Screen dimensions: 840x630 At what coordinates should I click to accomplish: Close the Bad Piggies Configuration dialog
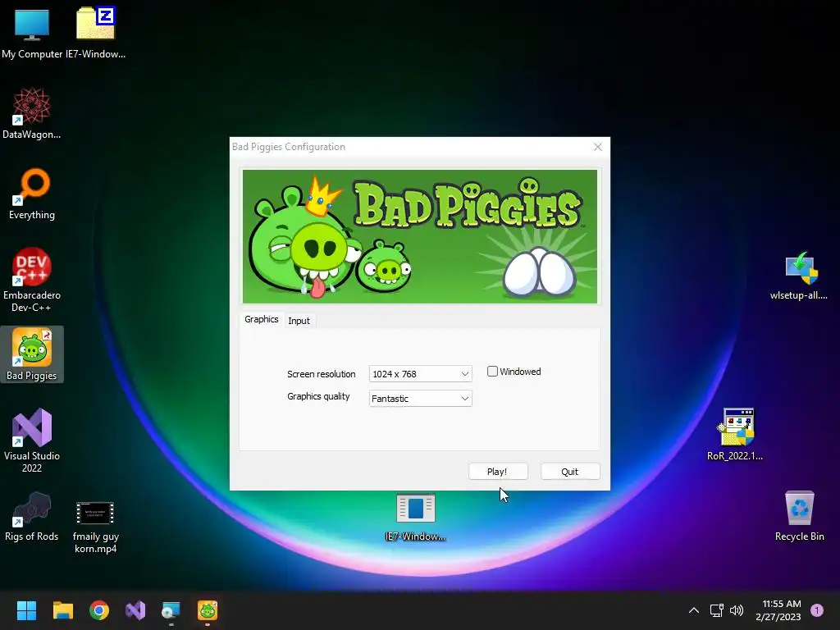coord(598,147)
